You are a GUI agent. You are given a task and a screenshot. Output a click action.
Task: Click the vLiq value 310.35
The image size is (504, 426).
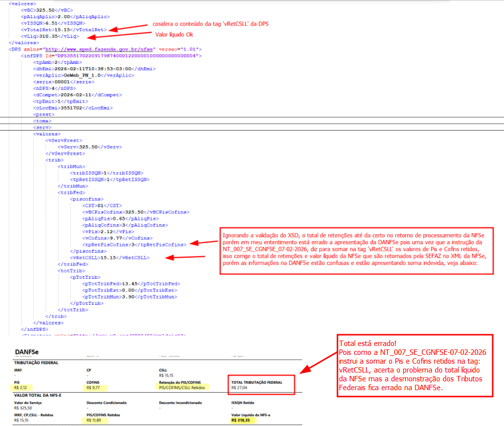(48, 36)
